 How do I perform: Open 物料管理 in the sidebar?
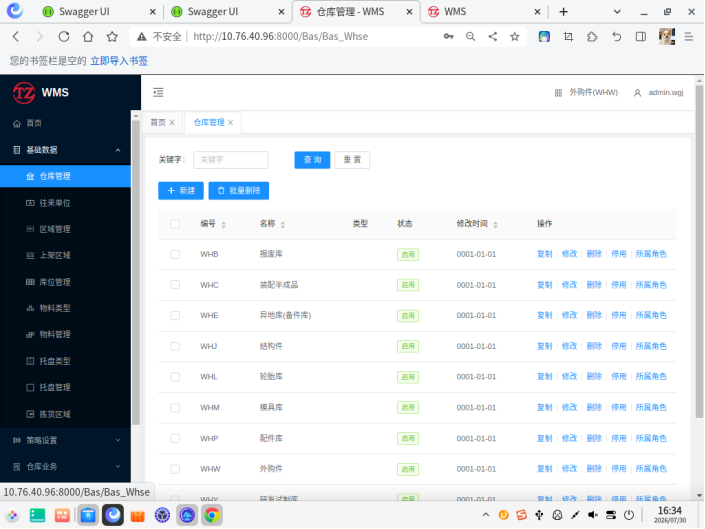pyautogui.click(x=65, y=334)
